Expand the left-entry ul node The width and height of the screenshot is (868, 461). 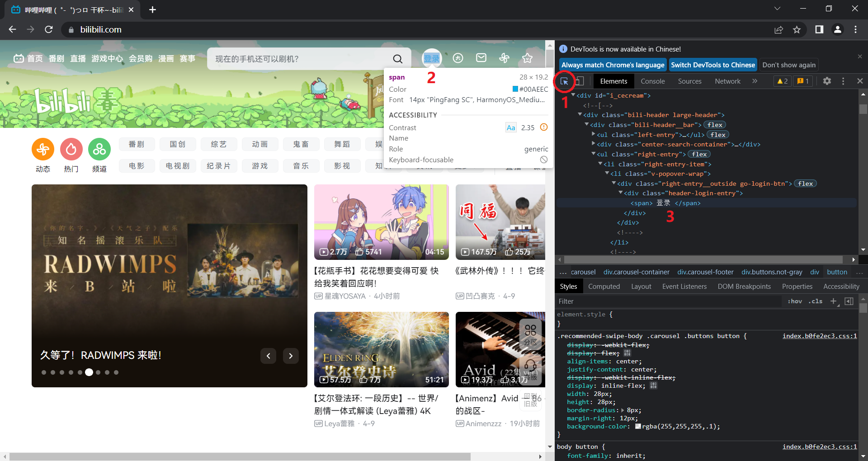[594, 135]
